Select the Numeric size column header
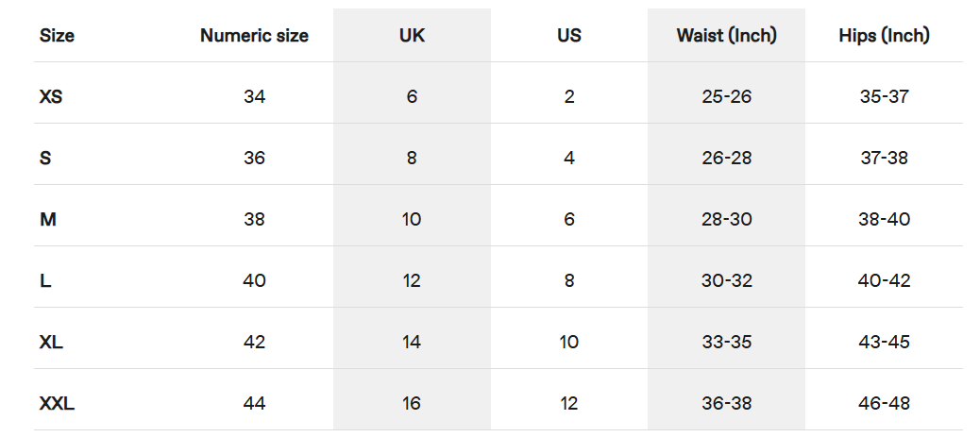The height and width of the screenshot is (437, 980). (254, 36)
